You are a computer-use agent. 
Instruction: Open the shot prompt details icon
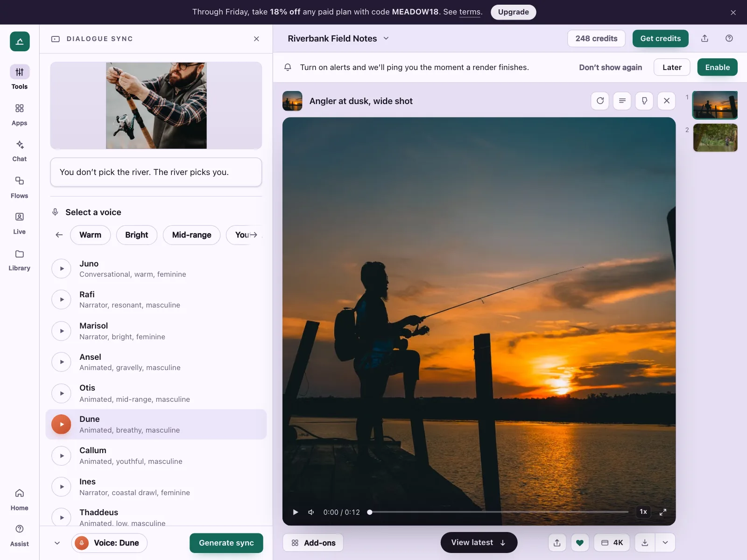pyautogui.click(x=622, y=101)
